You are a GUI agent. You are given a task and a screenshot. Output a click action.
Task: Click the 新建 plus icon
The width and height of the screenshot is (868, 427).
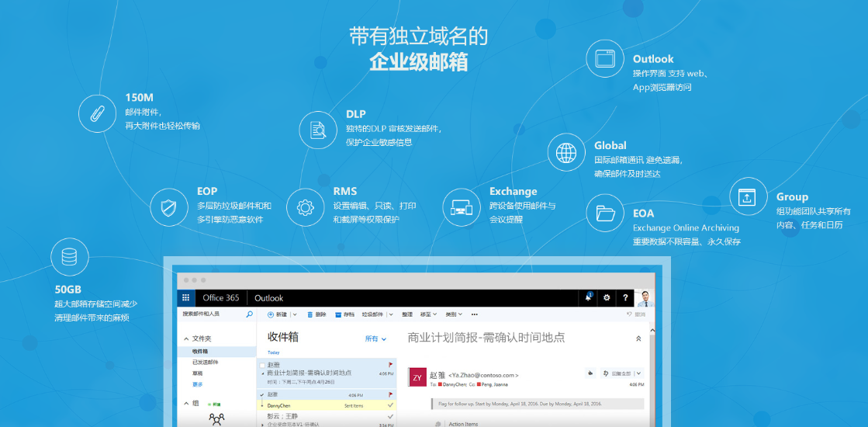pos(271,314)
